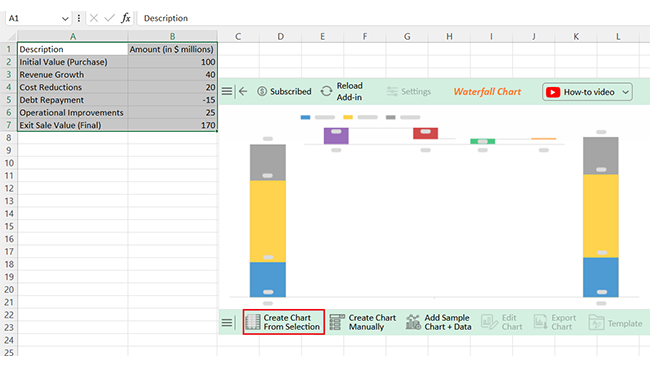650x367 pixels.
Task: Click the blue legend swatch
Action: click(306, 117)
